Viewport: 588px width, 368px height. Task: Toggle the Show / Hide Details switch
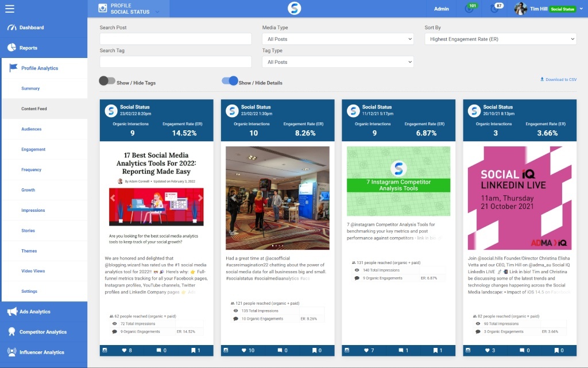click(x=230, y=80)
